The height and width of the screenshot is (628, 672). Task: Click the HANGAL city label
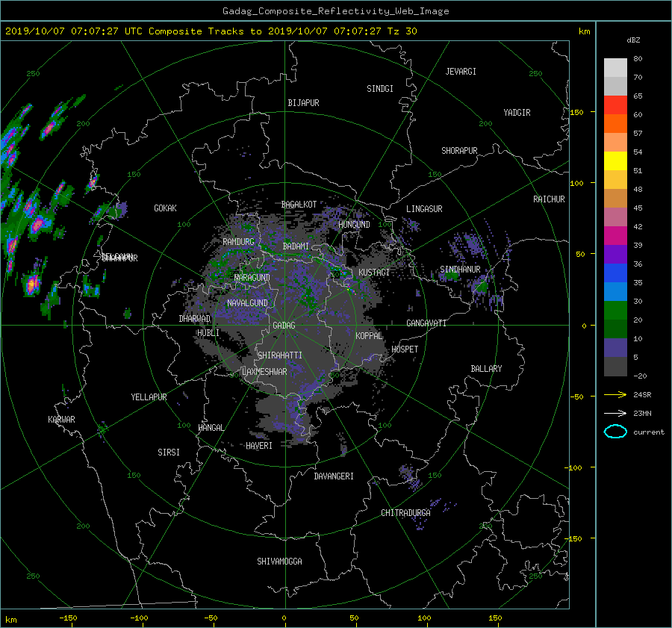point(211,427)
